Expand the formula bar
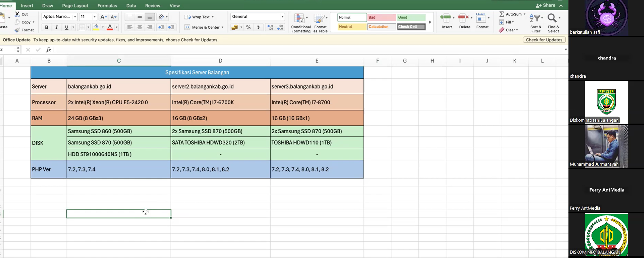Viewport: 644px width, 258px height. [x=565, y=50]
